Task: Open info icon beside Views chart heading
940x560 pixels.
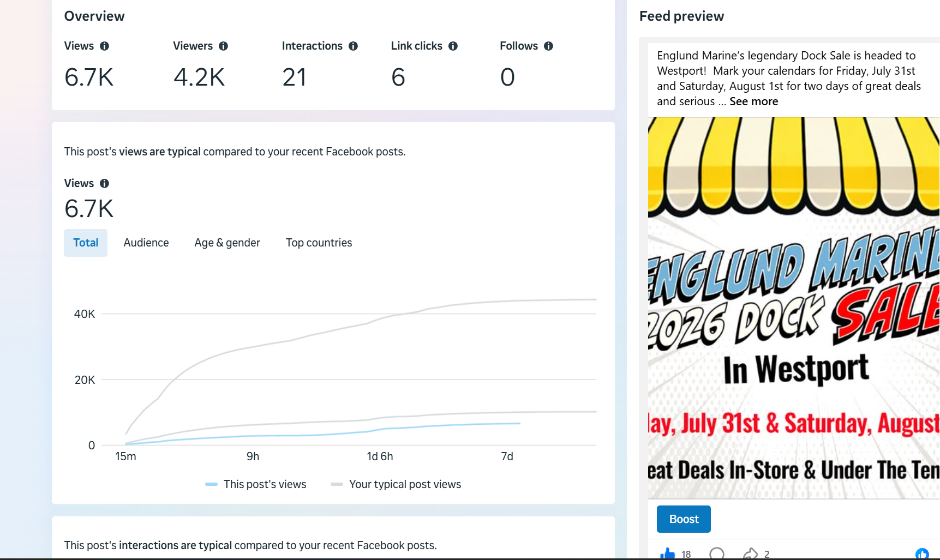Action: coord(104,184)
